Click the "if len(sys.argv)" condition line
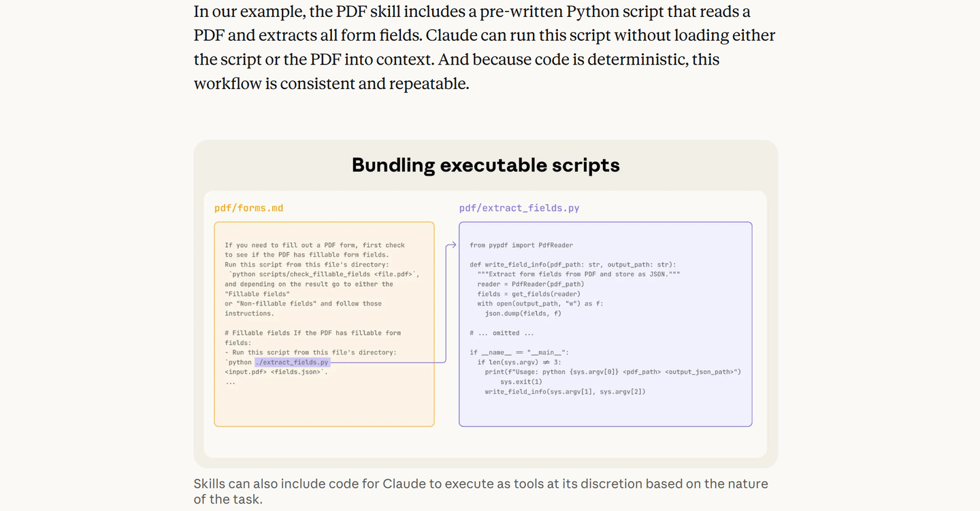Viewport: 980px width, 511px height. coord(519,363)
